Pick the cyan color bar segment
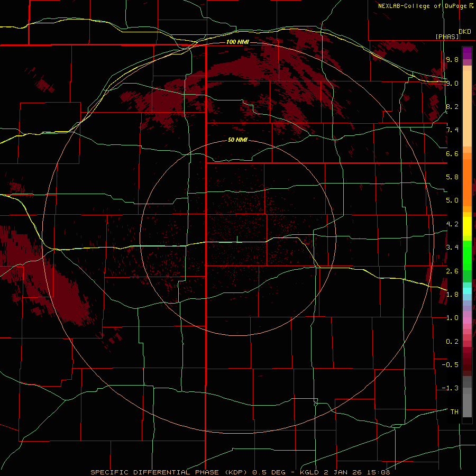This screenshot has width=476, height=476. [467, 291]
